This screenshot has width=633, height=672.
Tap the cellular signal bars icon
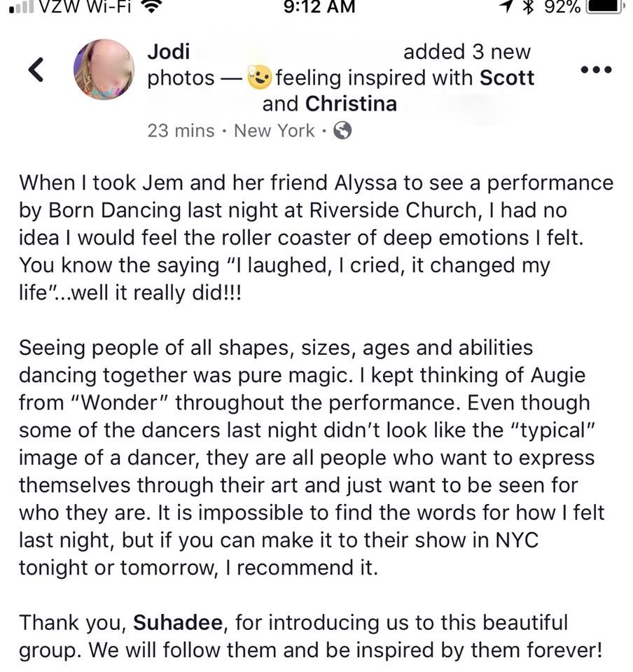22,8
